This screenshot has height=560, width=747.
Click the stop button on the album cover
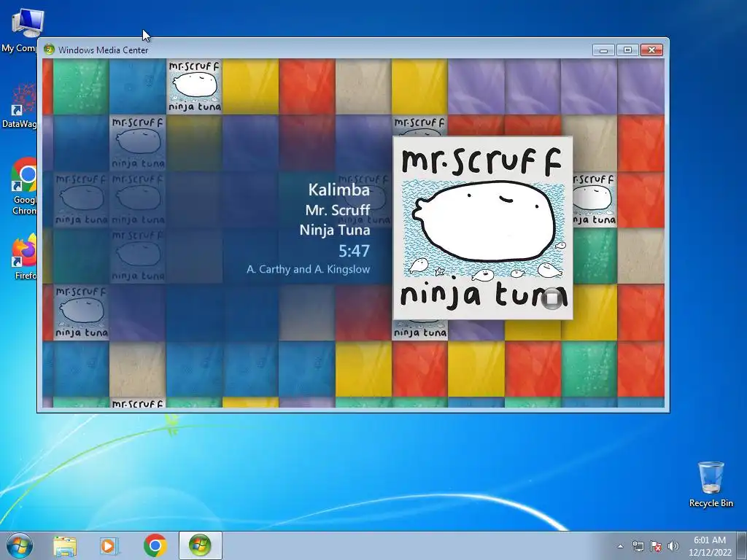[551, 298]
